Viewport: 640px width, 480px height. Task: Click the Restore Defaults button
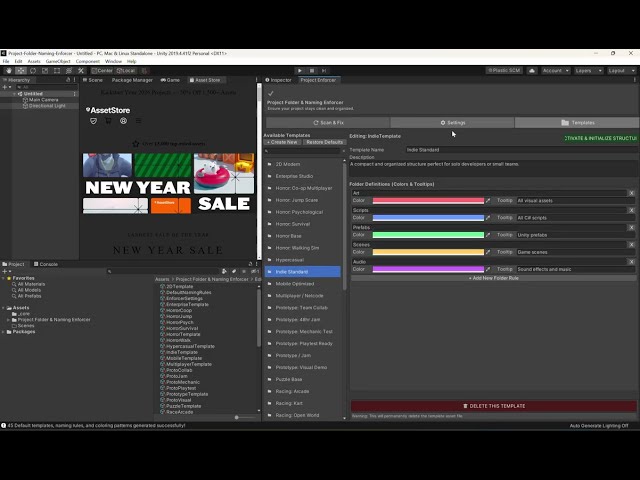(x=324, y=142)
